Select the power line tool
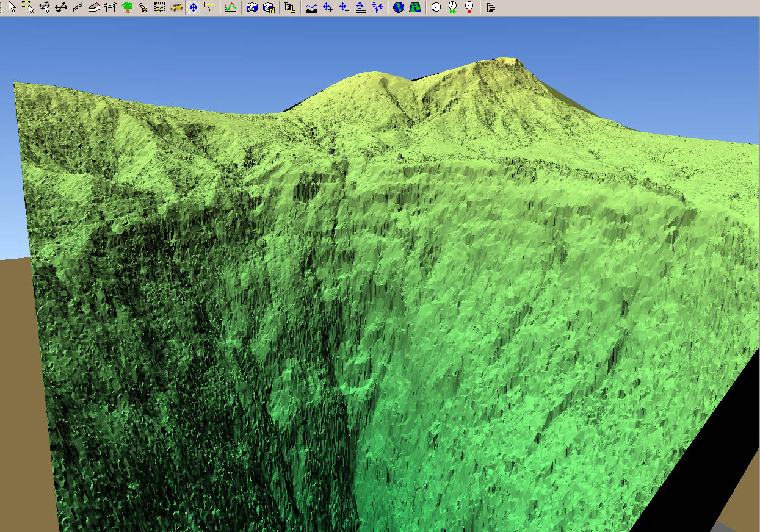760x532 pixels. tap(110, 8)
